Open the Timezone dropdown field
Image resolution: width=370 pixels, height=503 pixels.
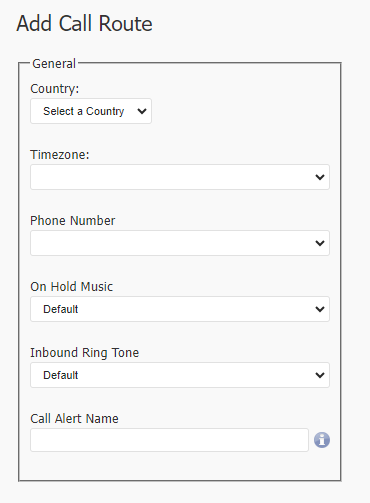(180, 177)
